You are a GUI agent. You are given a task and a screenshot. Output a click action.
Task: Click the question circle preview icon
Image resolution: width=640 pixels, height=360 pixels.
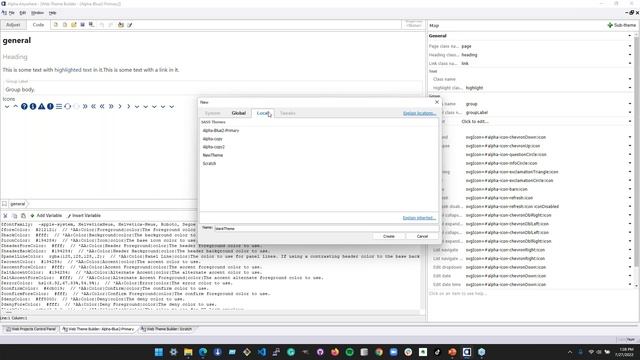(24, 107)
